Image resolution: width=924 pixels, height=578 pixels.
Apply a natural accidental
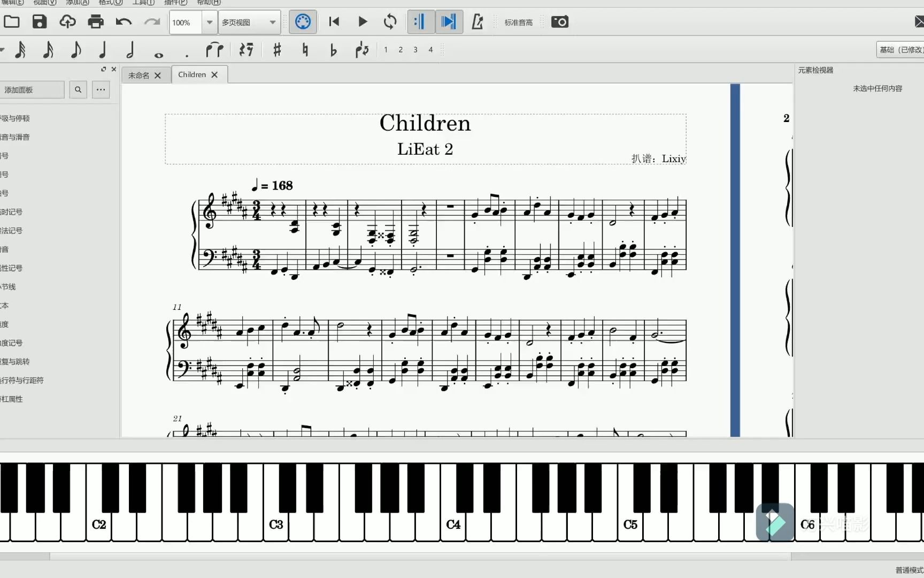point(305,50)
